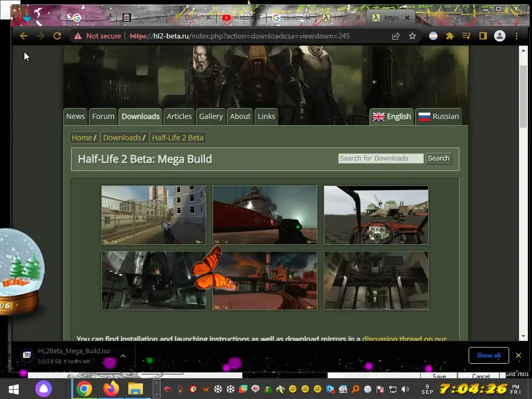The height and width of the screenshot is (399, 532).
Task: Click the taskbar clock showing 7:04:26
Action: click(x=473, y=389)
